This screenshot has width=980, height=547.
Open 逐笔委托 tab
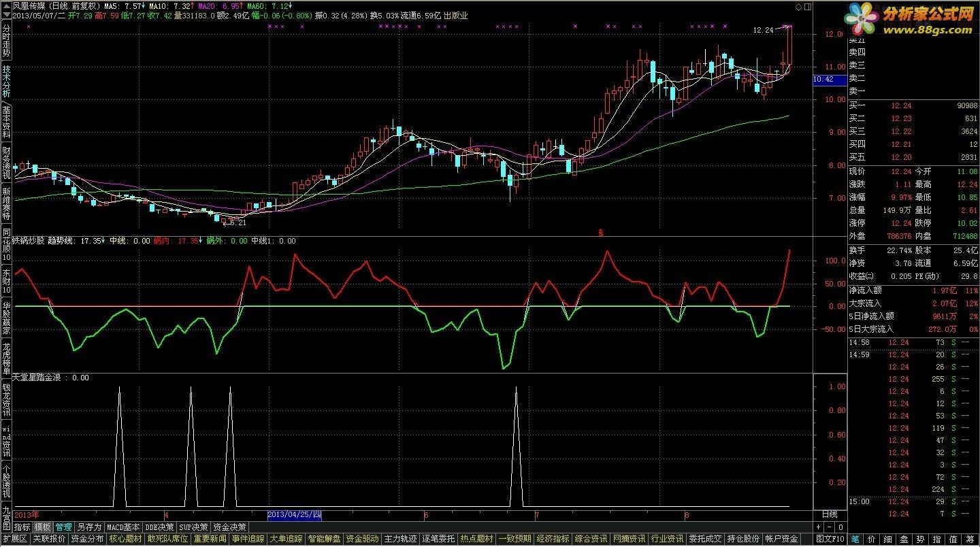pos(439,538)
